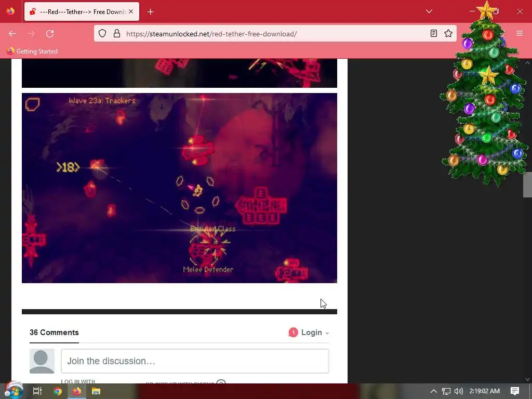Open Windows Start menu

(x=14, y=391)
